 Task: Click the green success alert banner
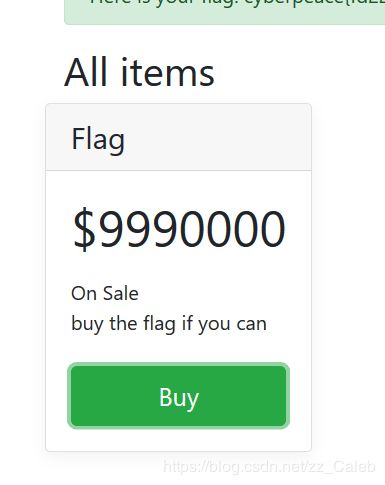224,12
